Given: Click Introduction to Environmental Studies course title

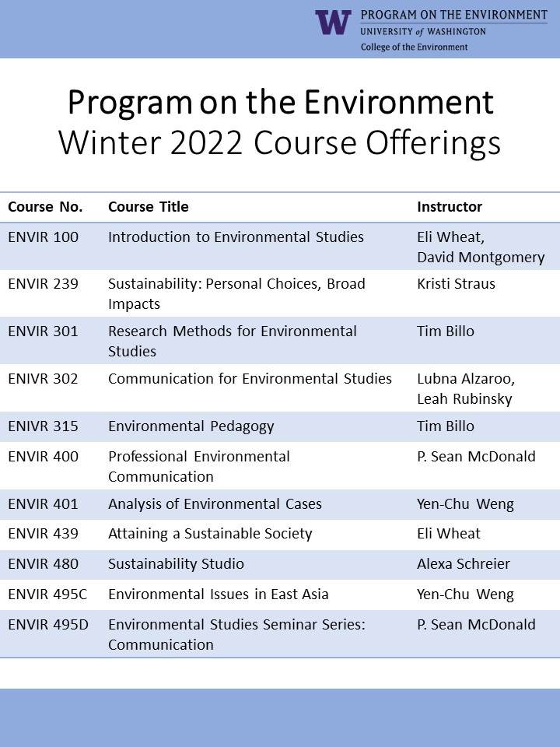Looking at the screenshot, I should (x=236, y=237).
